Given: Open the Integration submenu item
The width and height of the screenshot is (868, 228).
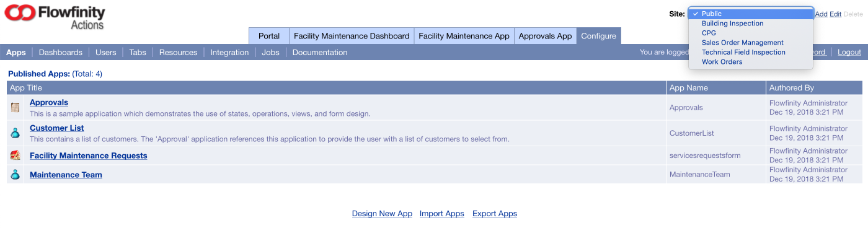Looking at the screenshot, I should tap(229, 53).
